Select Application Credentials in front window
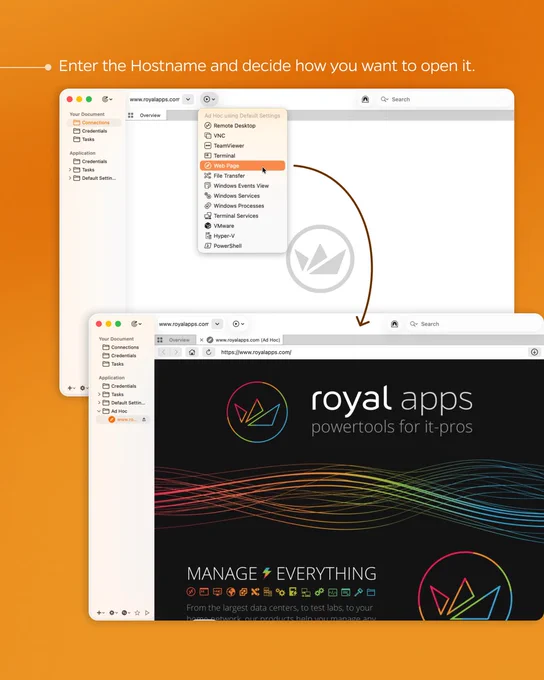Image resolution: width=544 pixels, height=680 pixels. coord(119,386)
